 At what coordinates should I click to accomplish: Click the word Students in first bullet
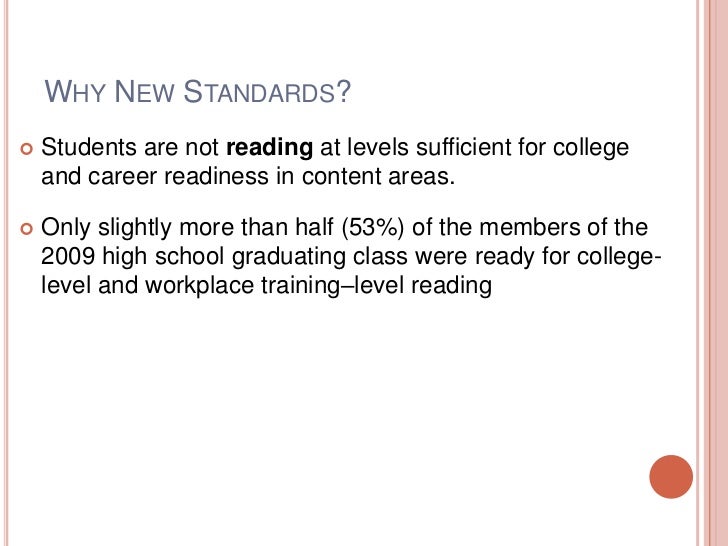[89, 147]
